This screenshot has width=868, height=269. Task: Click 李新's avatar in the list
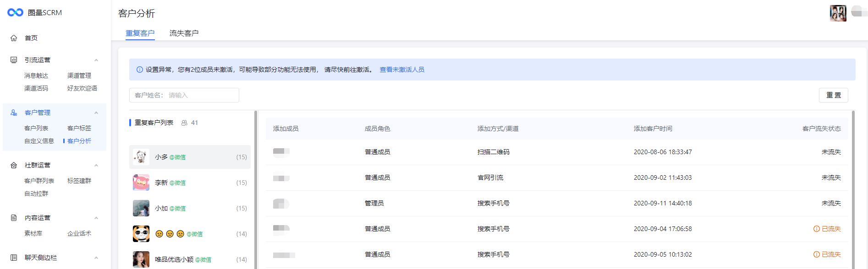(x=141, y=183)
